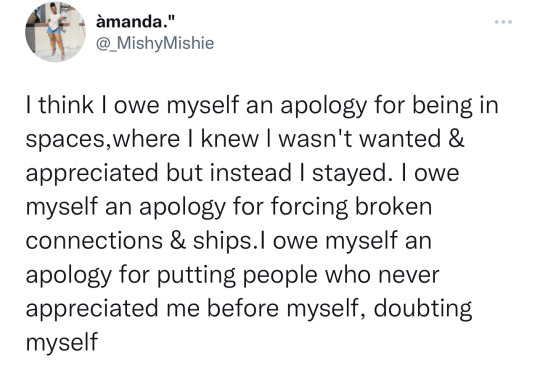This screenshot has height=374, width=540.
Task: Click the word "ships." in the tweet
Action: tap(226, 241)
